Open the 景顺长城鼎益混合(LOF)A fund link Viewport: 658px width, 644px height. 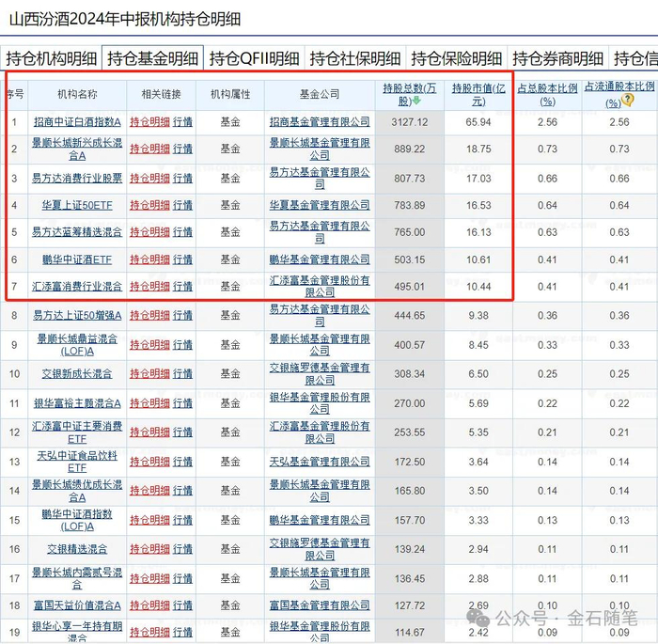pyautogui.click(x=77, y=345)
